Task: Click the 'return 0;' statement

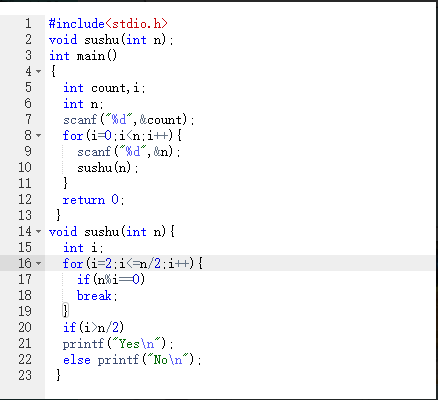Action: [94, 200]
